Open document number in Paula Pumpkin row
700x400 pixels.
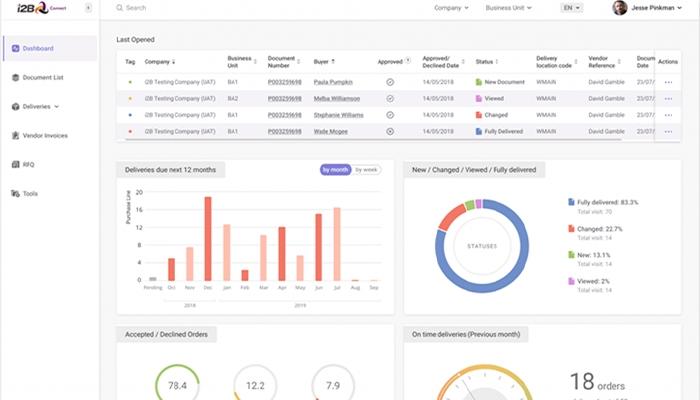pos(284,82)
